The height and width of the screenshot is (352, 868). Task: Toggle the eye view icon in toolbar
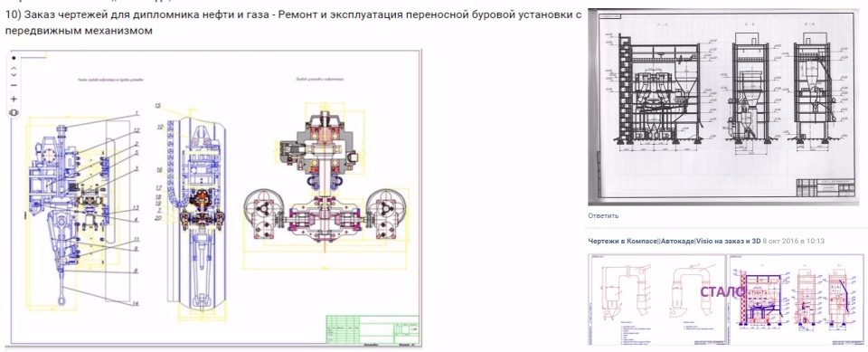coord(14,112)
